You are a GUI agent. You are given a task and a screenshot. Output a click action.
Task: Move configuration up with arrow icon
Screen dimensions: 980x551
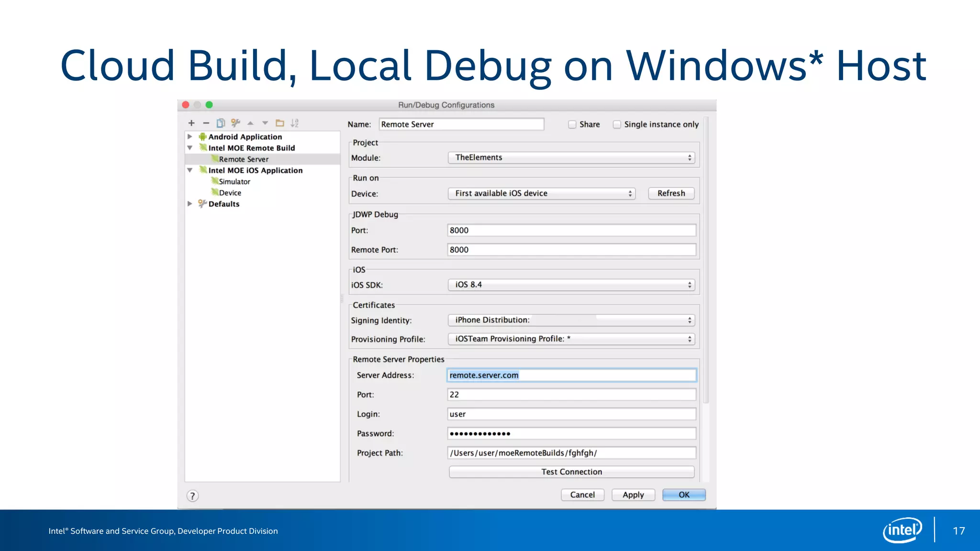[250, 123]
